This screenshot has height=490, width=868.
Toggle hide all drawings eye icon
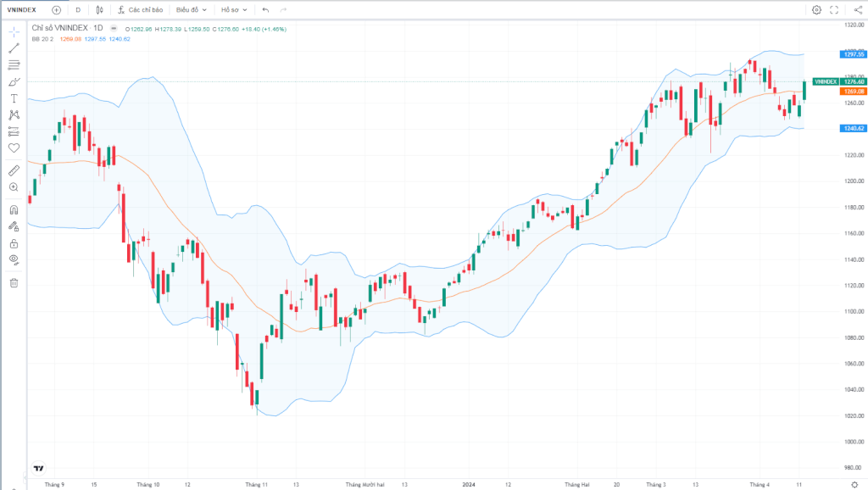[x=14, y=259]
